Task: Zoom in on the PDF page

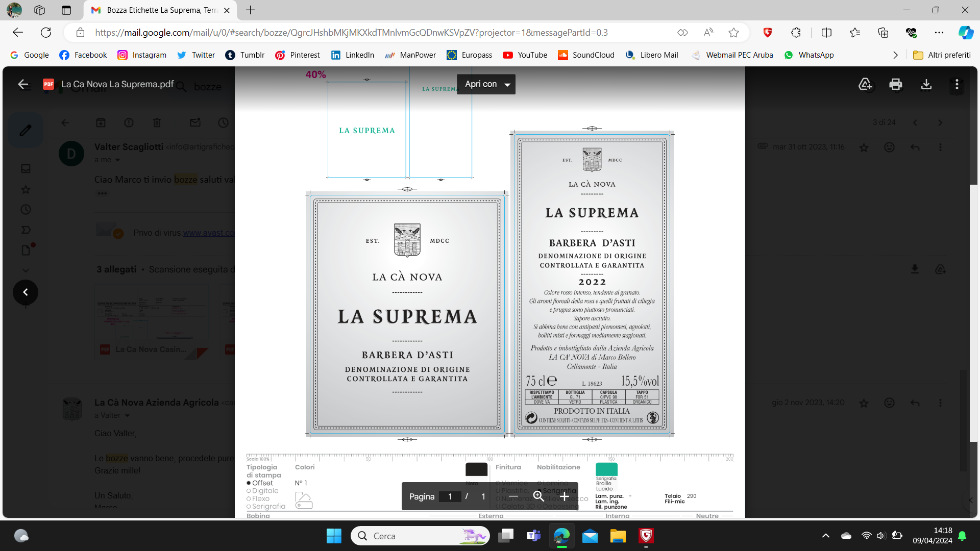Action: pos(564,496)
